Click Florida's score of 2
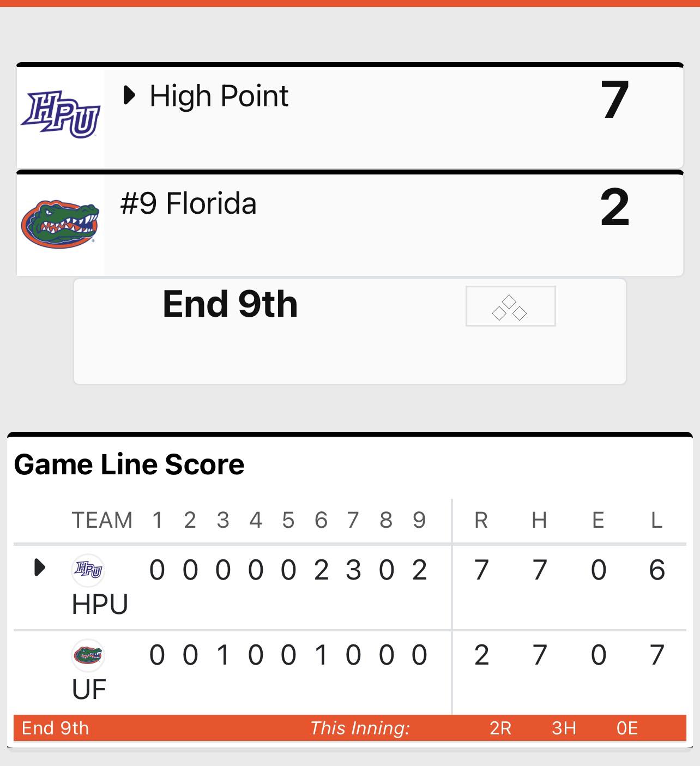Screen dimensions: 700x766 point(615,207)
